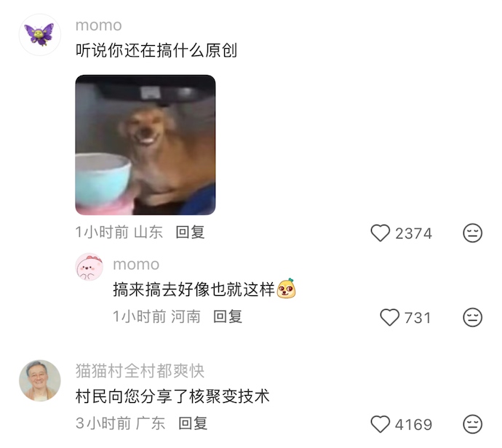
Task: Dislike the reply with 731 likes
Action: 473,317
